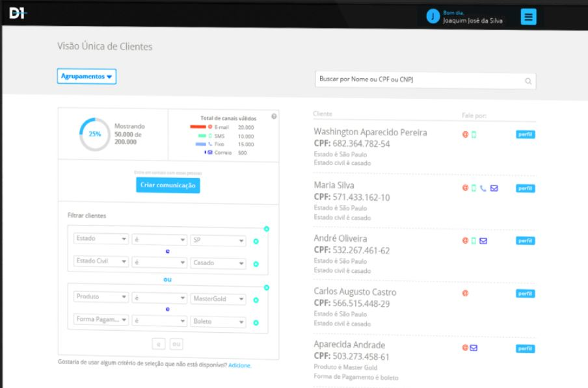
Task: Click the blue Fixo channel bar
Action: [200, 144]
